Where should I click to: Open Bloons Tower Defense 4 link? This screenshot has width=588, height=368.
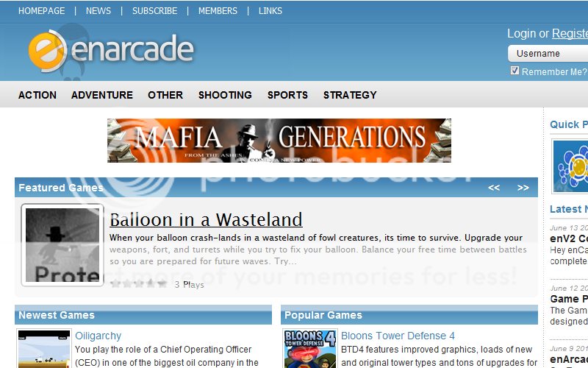[398, 336]
